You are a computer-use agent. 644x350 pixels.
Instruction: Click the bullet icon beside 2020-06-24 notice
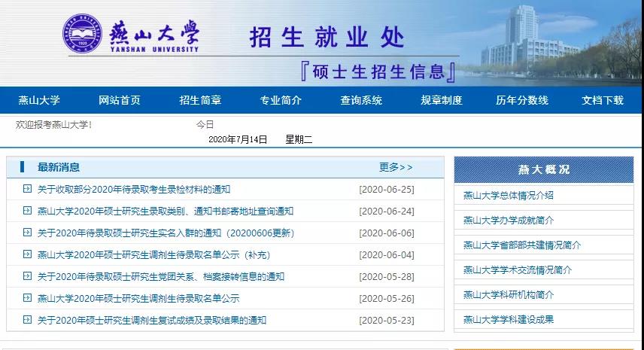27,211
